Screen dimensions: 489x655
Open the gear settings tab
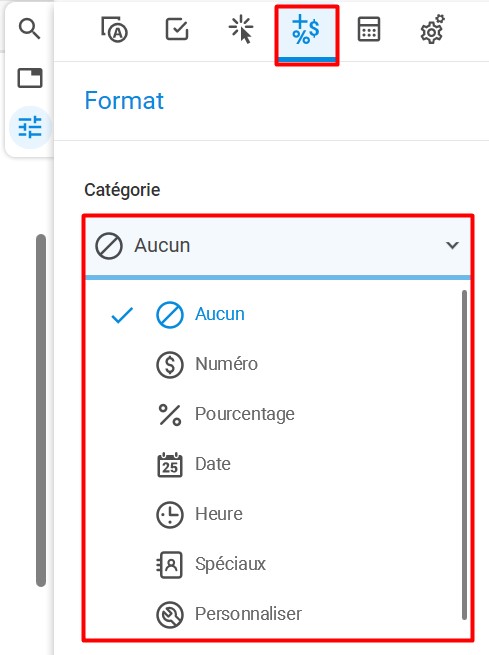coord(433,29)
